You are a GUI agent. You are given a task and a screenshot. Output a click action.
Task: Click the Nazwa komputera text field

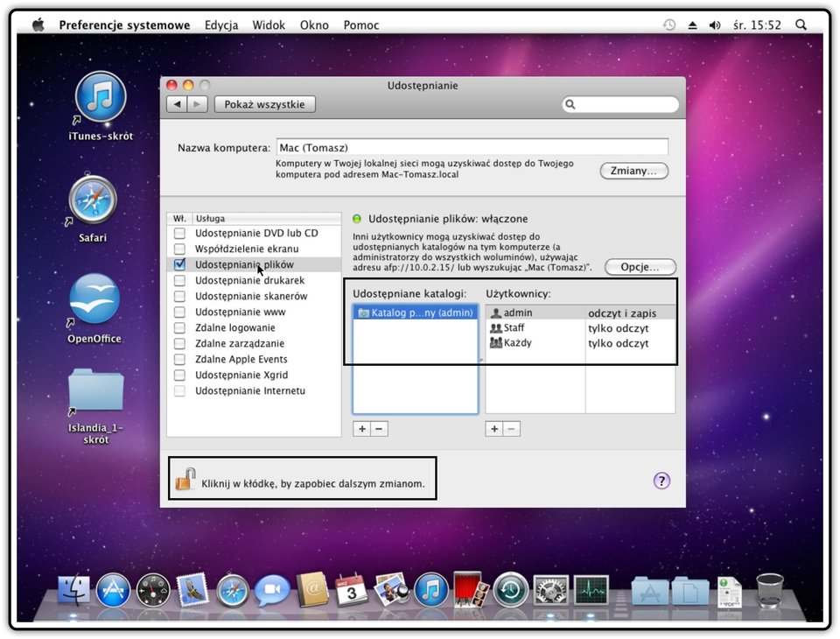pyautogui.click(x=472, y=147)
